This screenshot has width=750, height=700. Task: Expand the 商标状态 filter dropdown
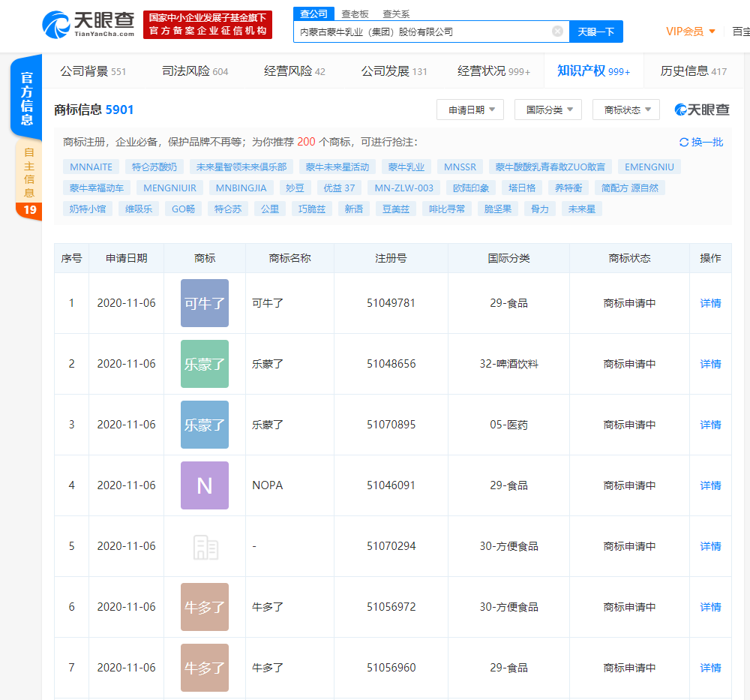(x=626, y=110)
